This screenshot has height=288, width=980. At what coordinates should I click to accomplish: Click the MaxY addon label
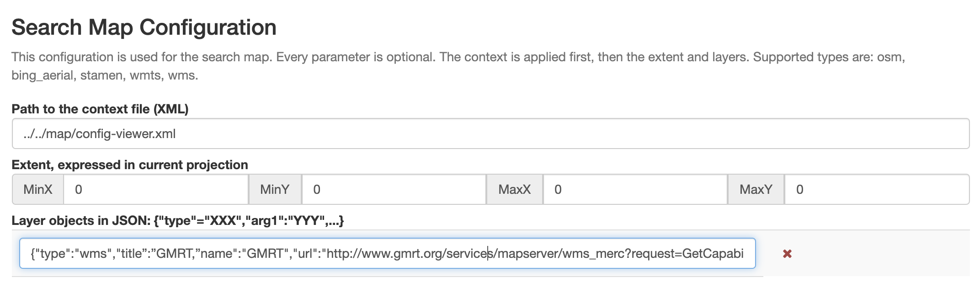tap(756, 189)
